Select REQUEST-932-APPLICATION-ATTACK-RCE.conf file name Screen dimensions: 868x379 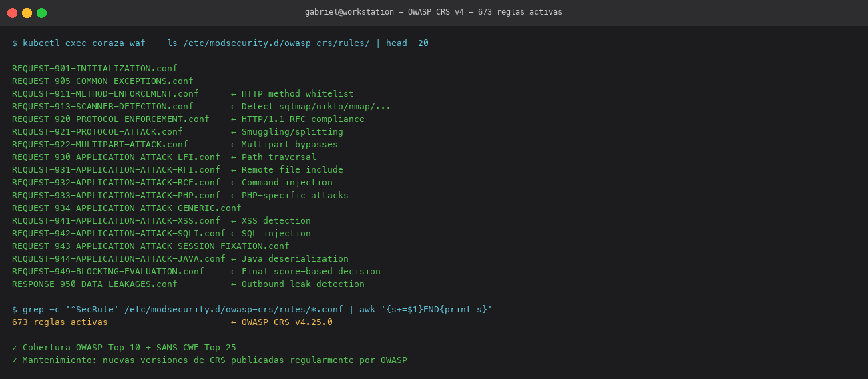pyautogui.click(x=116, y=183)
